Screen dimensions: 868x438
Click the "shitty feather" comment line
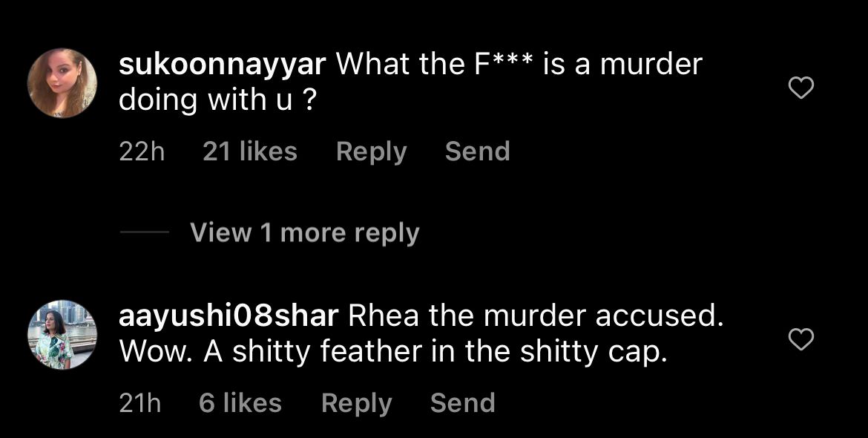[393, 353]
